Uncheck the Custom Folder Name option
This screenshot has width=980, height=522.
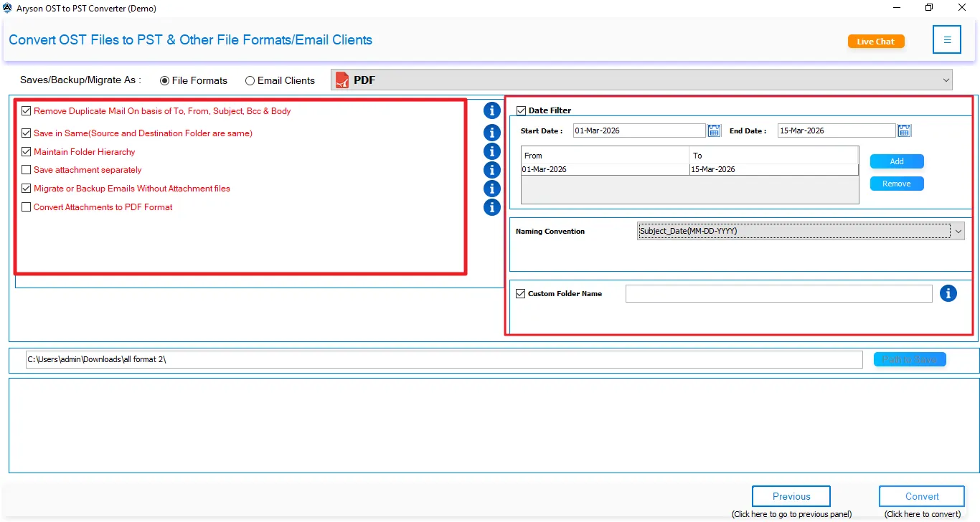(x=520, y=293)
